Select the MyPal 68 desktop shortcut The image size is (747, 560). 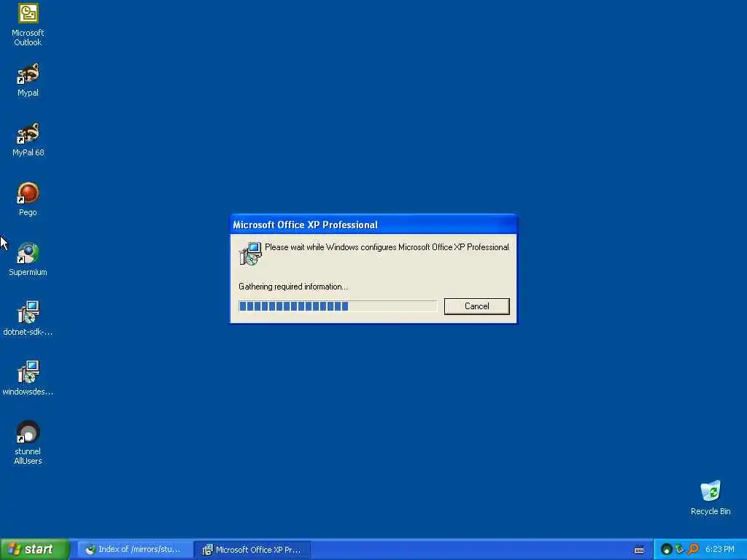28,140
